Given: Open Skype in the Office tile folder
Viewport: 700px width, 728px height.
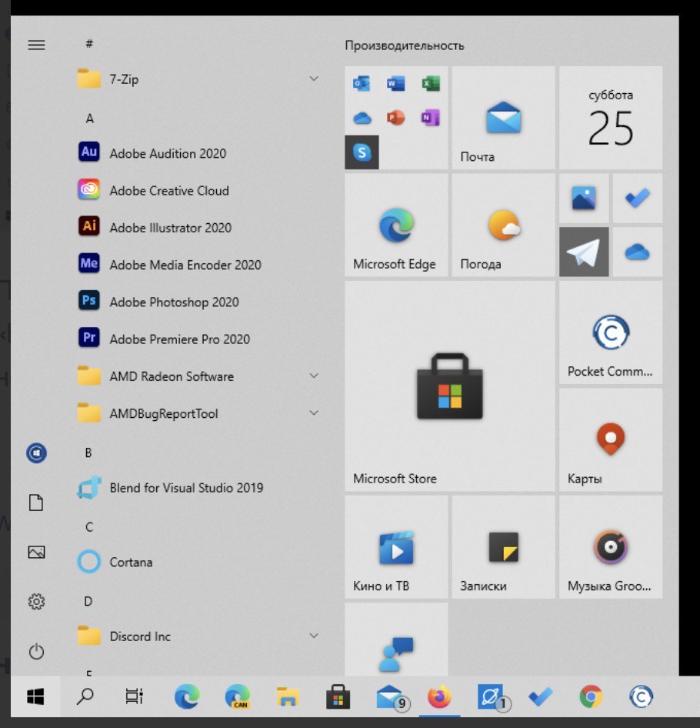Looking at the screenshot, I should [362, 152].
